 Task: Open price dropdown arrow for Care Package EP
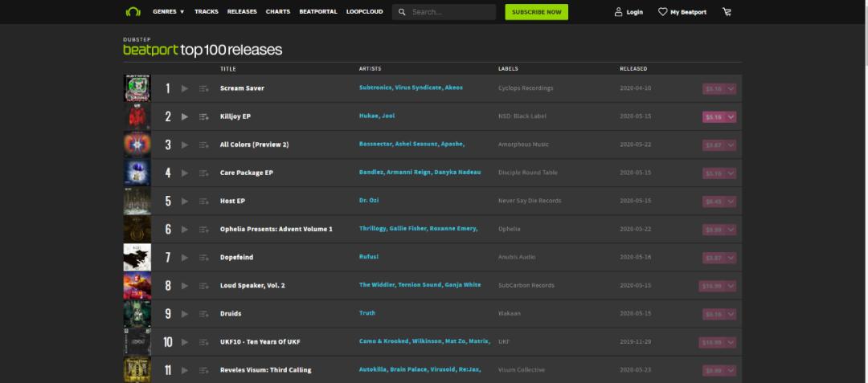click(731, 173)
